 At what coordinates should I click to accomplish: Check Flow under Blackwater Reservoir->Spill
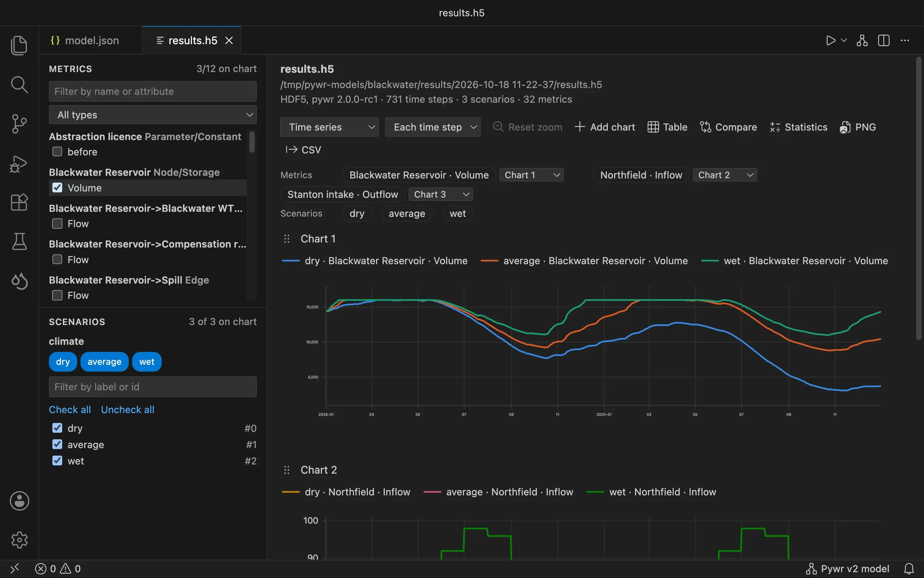57,295
